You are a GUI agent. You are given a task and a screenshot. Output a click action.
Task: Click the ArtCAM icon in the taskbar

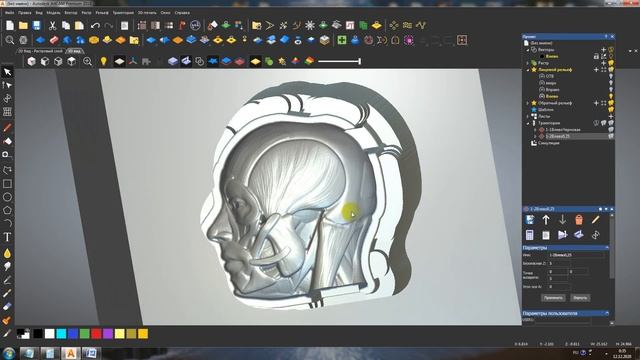[71, 353]
